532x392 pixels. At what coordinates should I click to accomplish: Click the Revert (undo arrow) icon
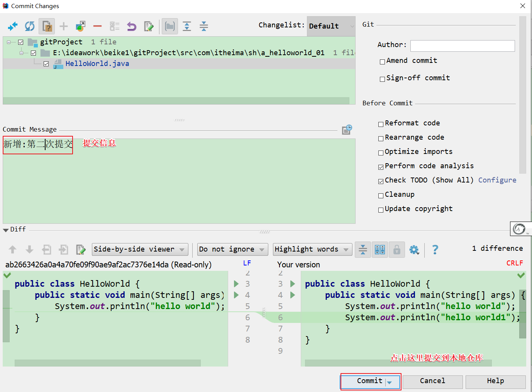click(x=132, y=26)
